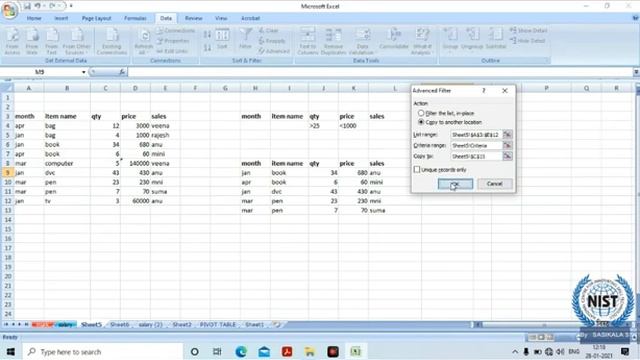Image resolution: width=640 pixels, height=360 pixels.
Task: Click Criteria range collapse-dialog button
Action: 507,145
